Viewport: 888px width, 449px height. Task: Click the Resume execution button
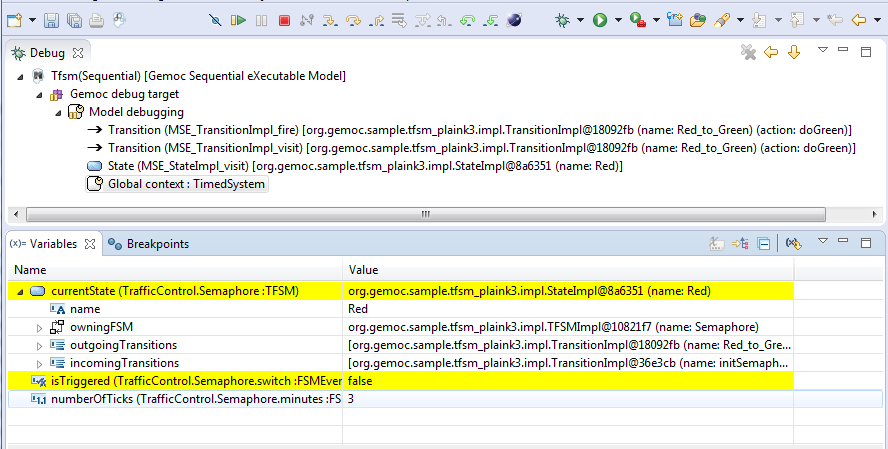238,19
